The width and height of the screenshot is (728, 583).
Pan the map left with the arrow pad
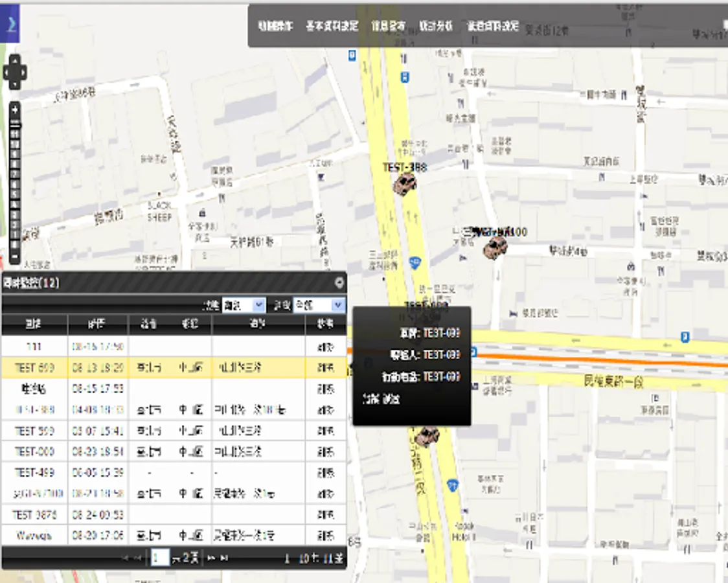6,73
